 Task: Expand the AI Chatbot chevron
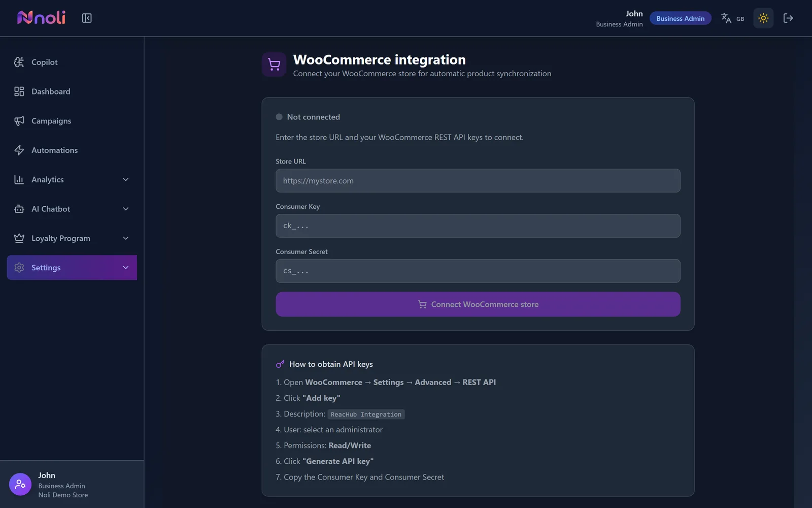(x=126, y=209)
